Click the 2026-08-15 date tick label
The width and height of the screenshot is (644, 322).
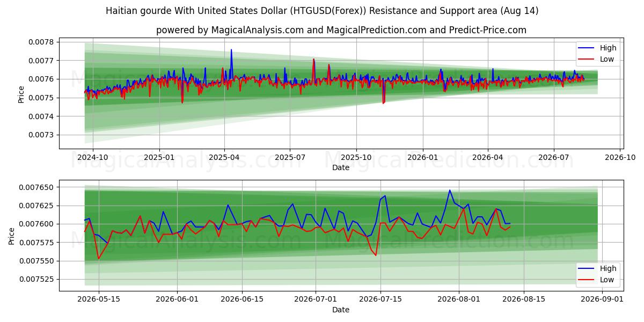(x=524, y=300)
